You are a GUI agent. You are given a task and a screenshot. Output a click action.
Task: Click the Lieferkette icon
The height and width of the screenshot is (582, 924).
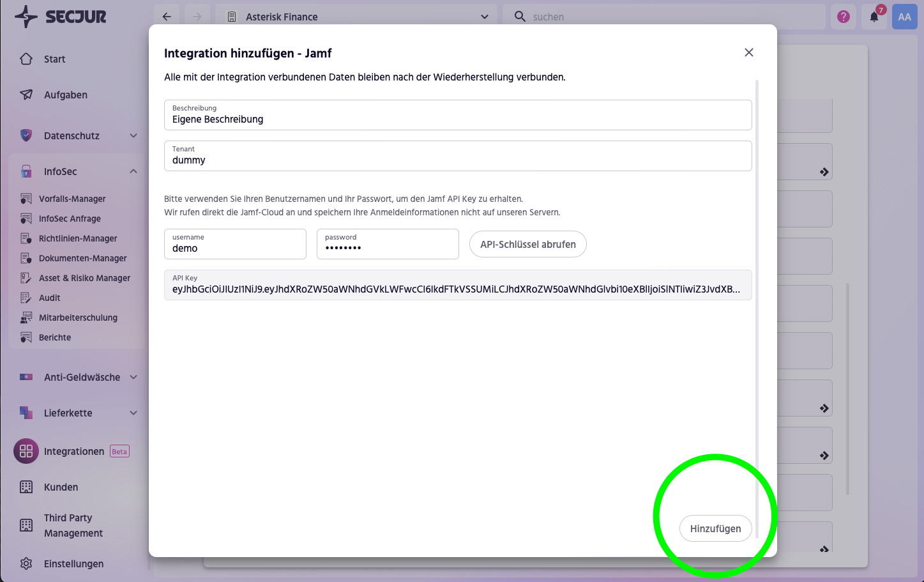pyautogui.click(x=26, y=413)
